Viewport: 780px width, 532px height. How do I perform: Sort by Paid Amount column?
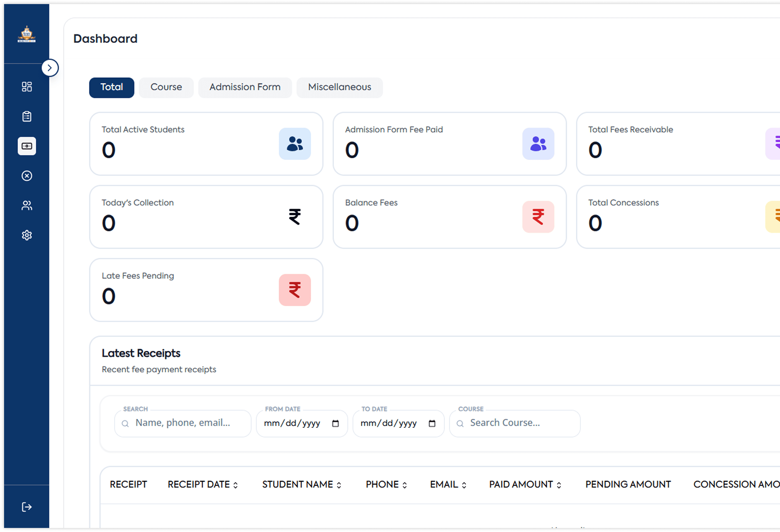pyautogui.click(x=525, y=484)
